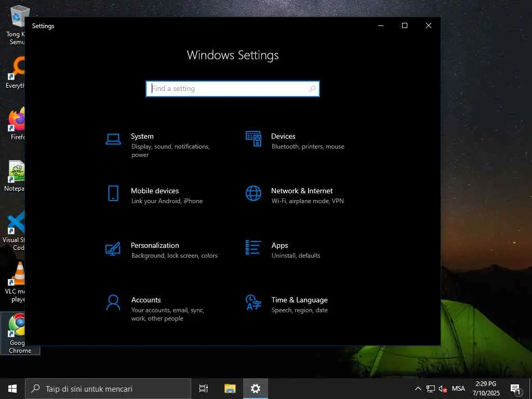The image size is (532, 399).
Task: Click the network status tray icon
Action: click(x=431, y=389)
